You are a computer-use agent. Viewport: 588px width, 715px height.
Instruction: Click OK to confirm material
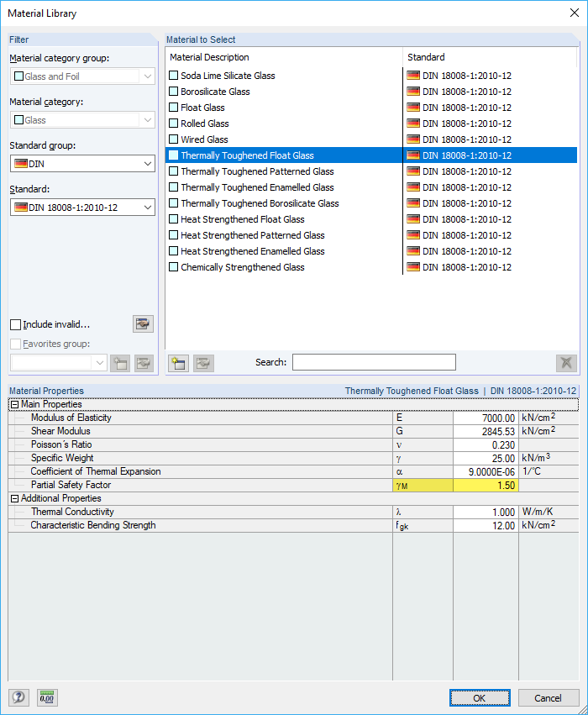tap(480, 697)
